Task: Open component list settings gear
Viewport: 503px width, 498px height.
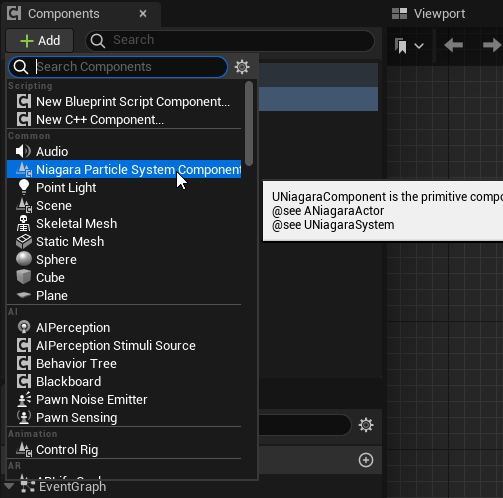Action: (x=242, y=67)
